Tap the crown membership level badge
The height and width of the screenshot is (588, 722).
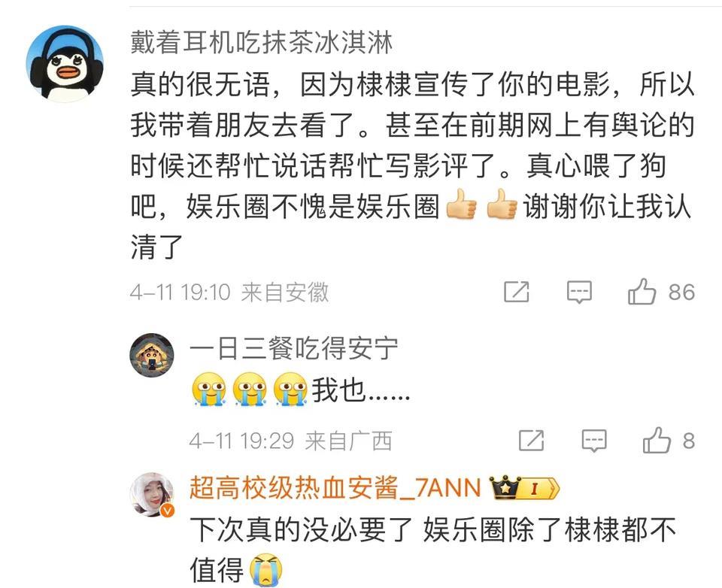pos(524,488)
